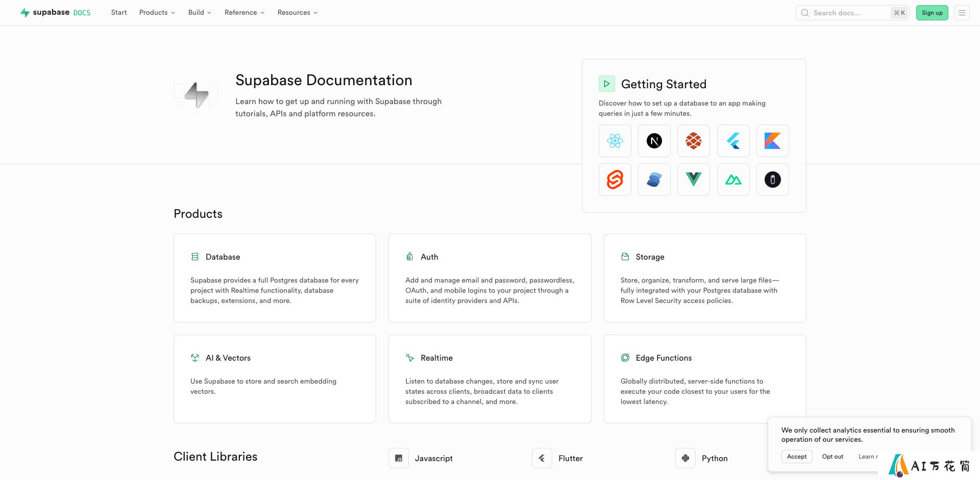Click the Realtime cursor icon

click(410, 358)
